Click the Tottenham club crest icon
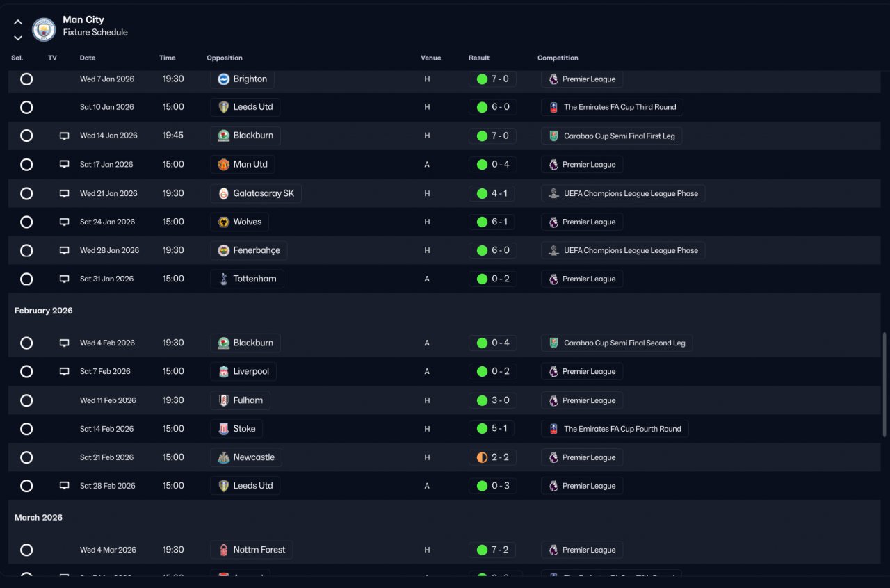Viewport: 890px width, 588px height. [x=224, y=279]
